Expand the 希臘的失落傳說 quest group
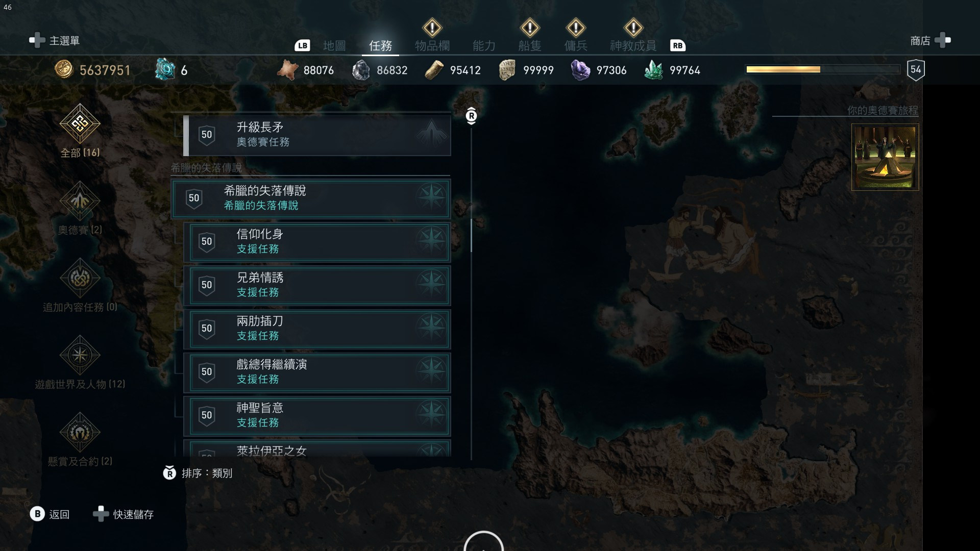 point(311,198)
